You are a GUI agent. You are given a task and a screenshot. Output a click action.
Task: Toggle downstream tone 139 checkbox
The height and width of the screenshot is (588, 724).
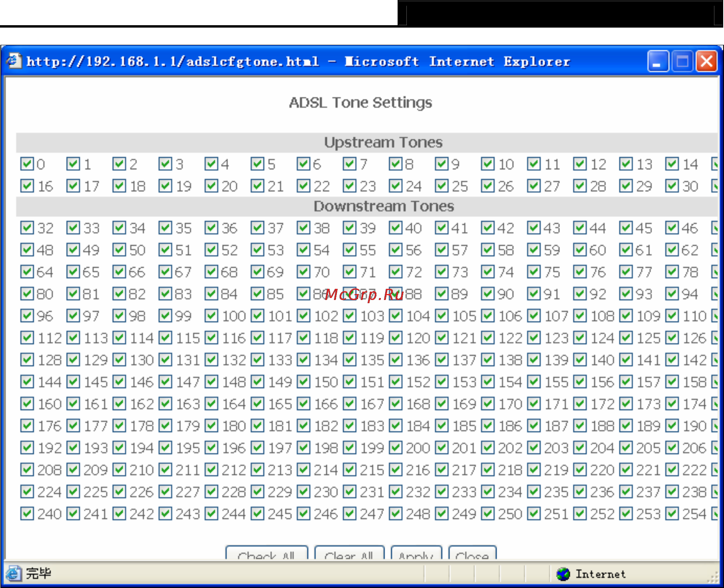click(534, 360)
